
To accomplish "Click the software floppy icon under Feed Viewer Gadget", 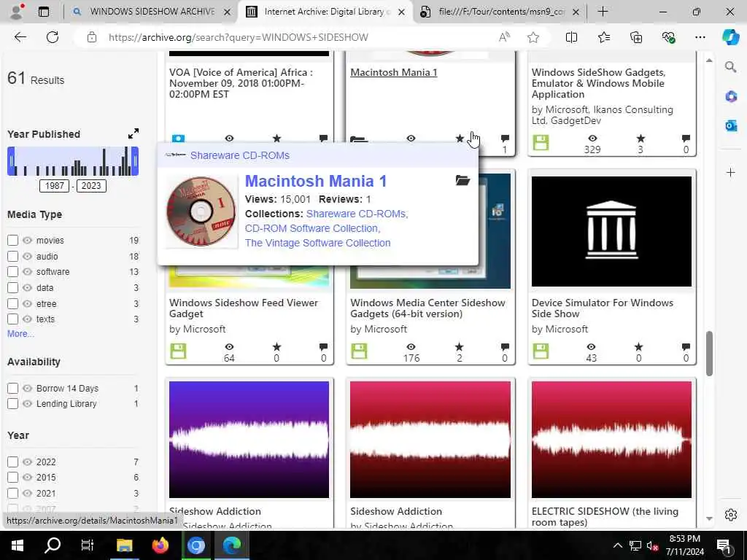I will (x=178, y=351).
